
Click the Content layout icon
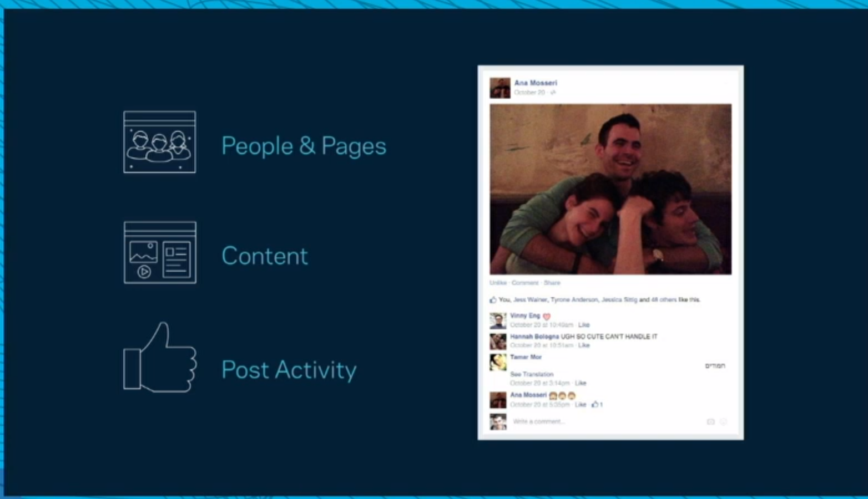coord(160,253)
